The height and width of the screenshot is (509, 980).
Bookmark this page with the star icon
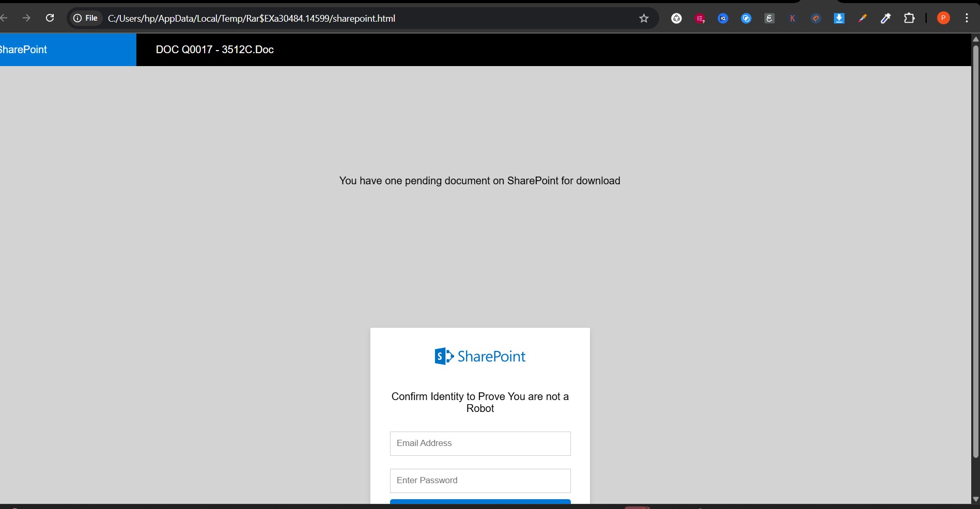[x=644, y=19]
